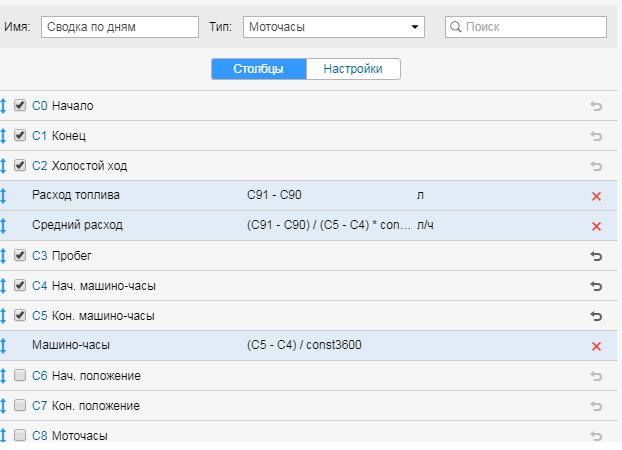Click the Имя field with Сводка по дням
Viewport: 622px width, 450px height.
tap(106, 27)
